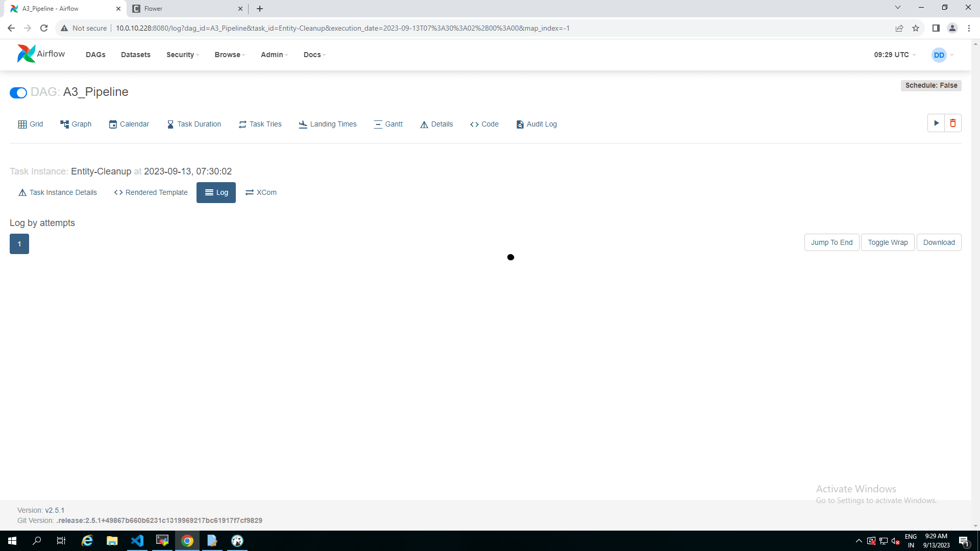Toggle line wrapping in the log
980x551 pixels.
click(x=888, y=242)
